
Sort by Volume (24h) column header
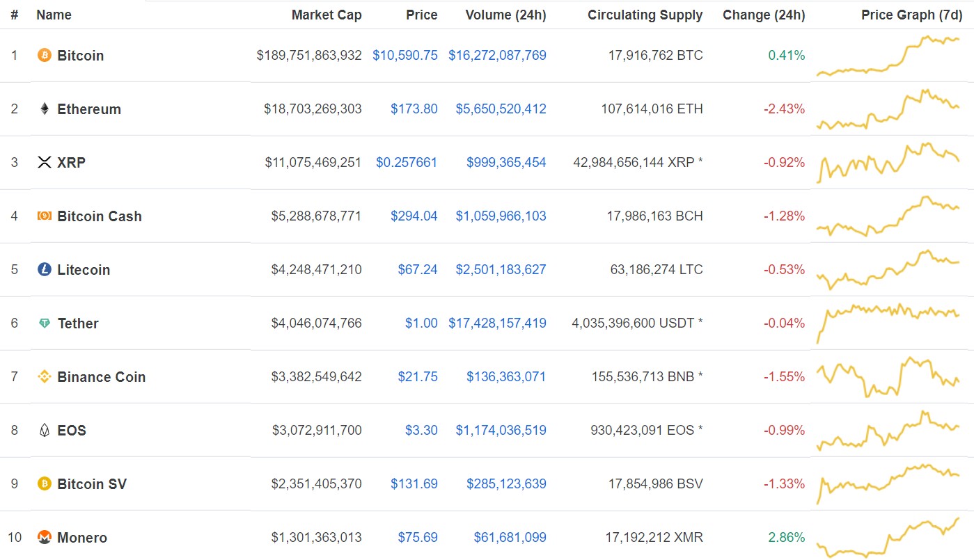505,15
